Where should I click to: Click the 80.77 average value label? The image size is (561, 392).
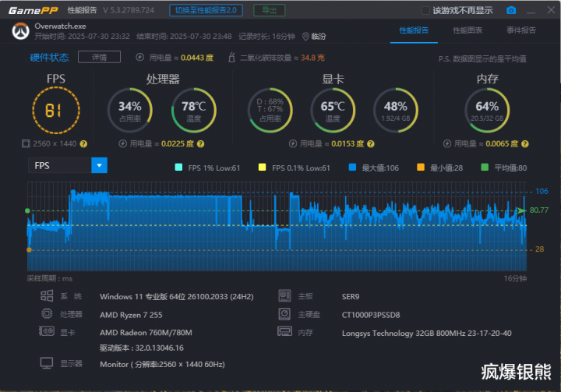[539, 210]
